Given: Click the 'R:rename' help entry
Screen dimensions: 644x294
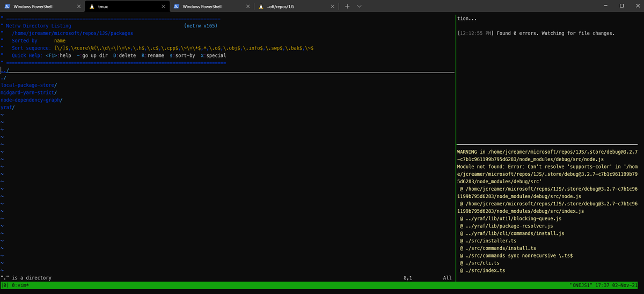Looking at the screenshot, I should click(152, 55).
